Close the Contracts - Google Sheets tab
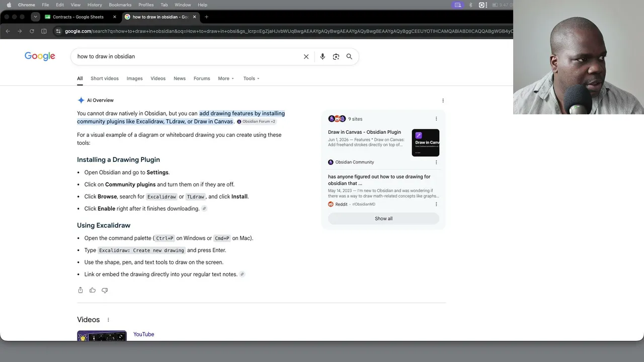644x362 pixels. [115, 17]
